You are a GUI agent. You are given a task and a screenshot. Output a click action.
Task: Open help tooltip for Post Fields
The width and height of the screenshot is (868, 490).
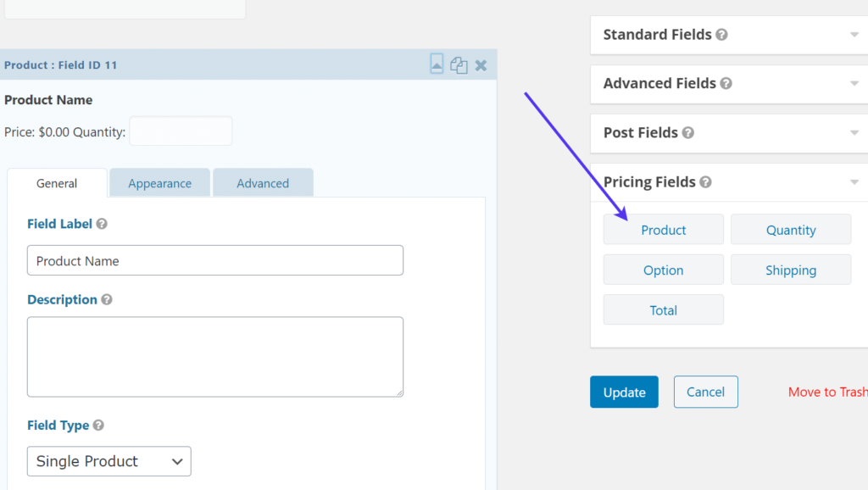click(687, 133)
